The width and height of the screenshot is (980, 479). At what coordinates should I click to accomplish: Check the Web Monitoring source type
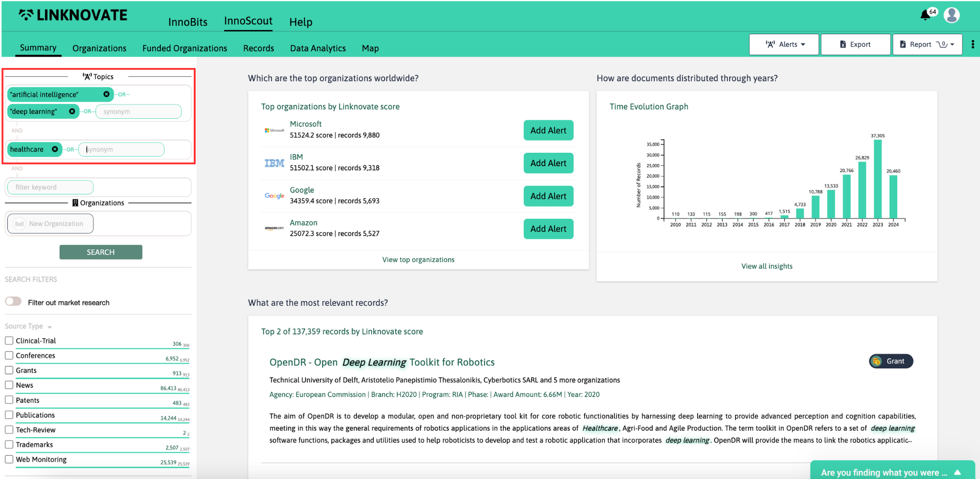[x=9, y=459]
